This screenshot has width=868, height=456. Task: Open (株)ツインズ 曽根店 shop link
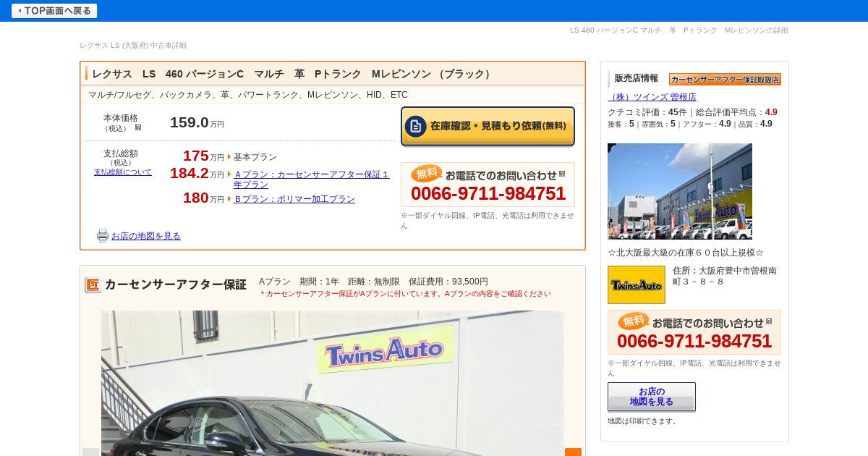click(x=652, y=97)
